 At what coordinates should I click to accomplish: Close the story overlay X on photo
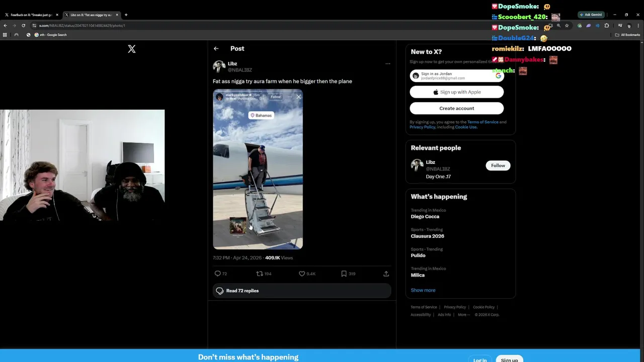(x=298, y=97)
